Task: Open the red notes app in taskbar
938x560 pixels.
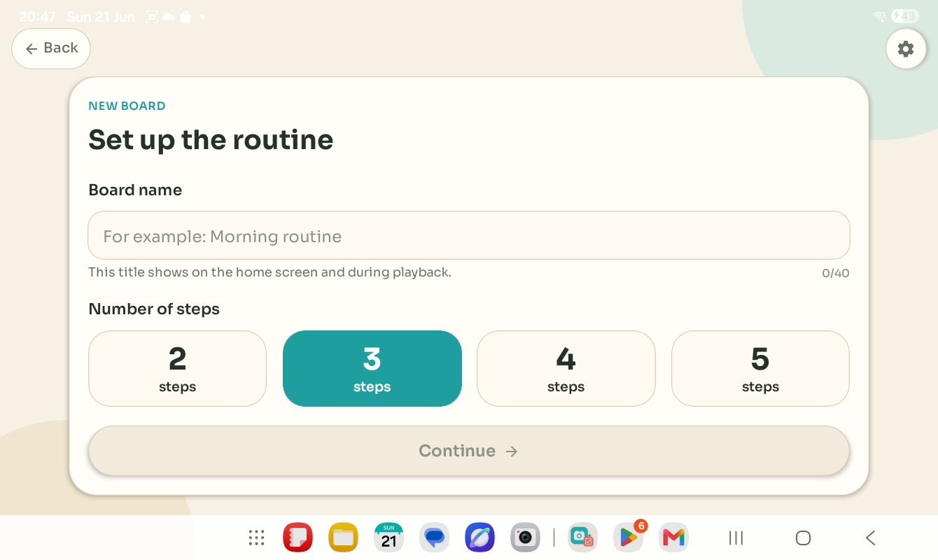Action: pos(297,538)
